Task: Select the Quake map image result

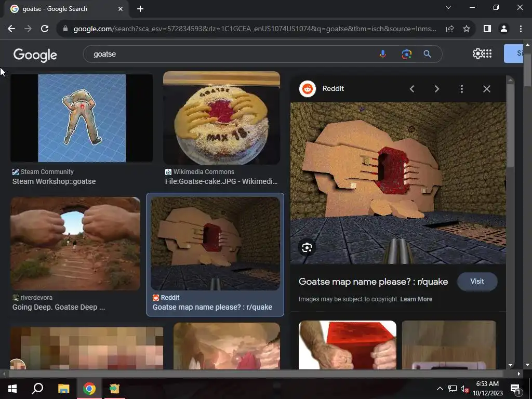Action: point(215,244)
